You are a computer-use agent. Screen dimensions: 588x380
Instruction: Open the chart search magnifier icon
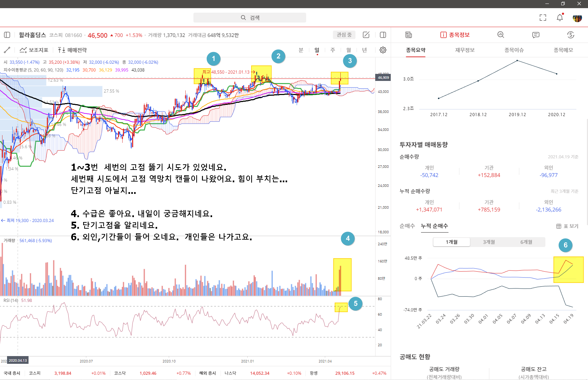[x=501, y=35]
